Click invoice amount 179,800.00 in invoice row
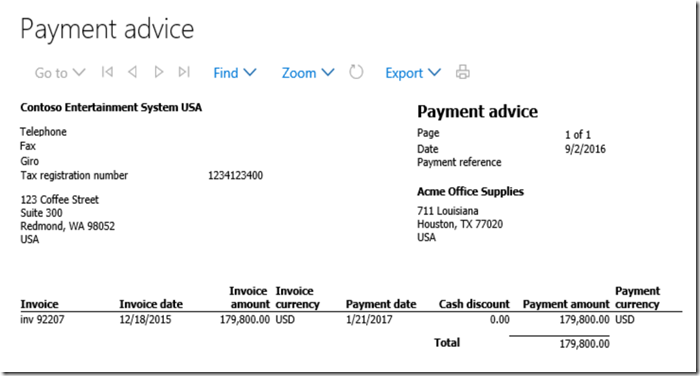 245,320
